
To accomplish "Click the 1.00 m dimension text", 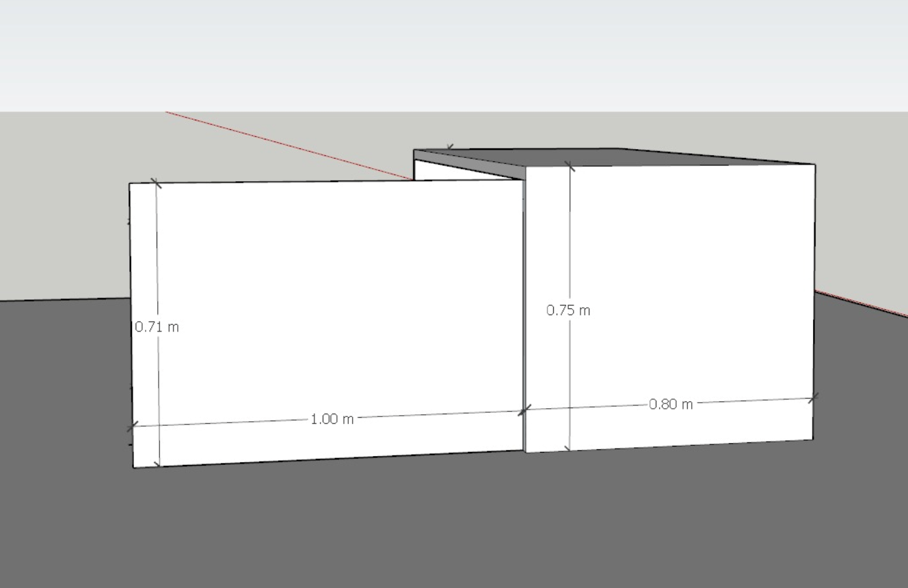I will [x=332, y=419].
